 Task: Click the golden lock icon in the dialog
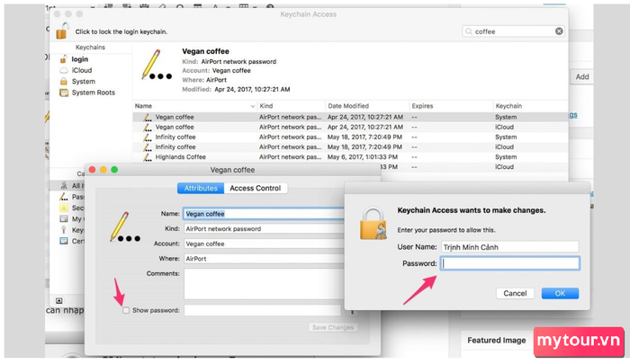click(373, 224)
